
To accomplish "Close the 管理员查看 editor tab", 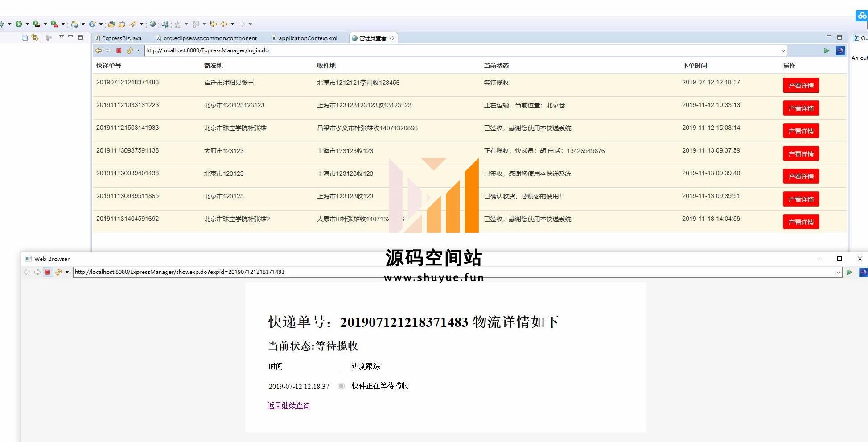I will point(392,38).
